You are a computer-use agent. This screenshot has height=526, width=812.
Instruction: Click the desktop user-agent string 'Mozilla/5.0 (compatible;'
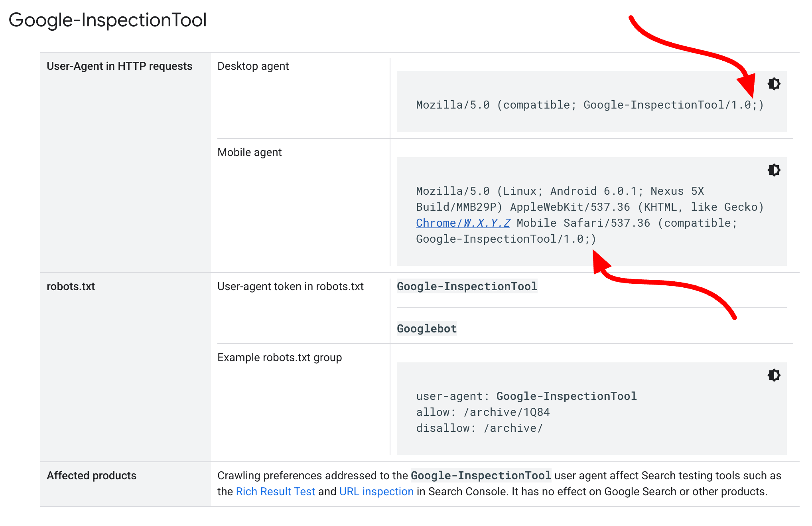(x=496, y=105)
